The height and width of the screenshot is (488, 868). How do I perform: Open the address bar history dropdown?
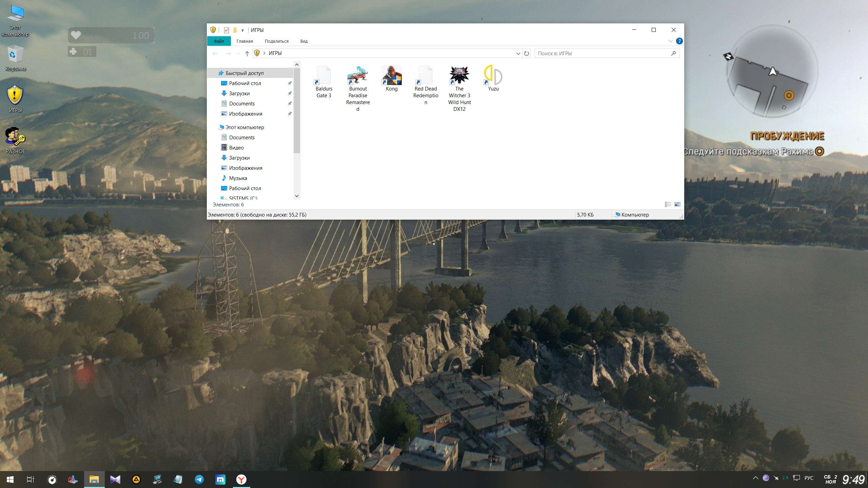click(x=518, y=53)
